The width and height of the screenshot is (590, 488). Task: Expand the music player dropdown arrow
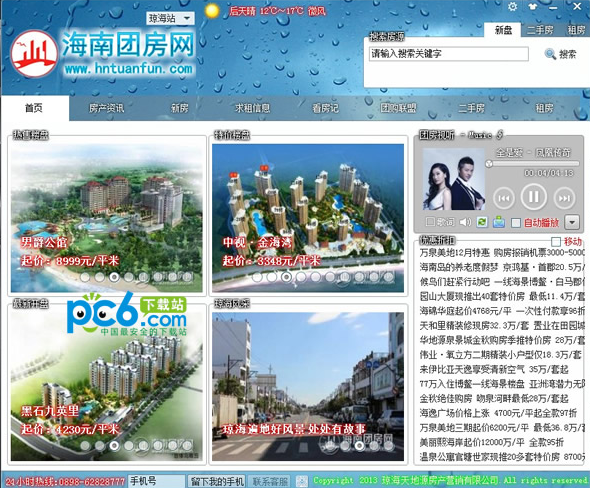click(572, 222)
